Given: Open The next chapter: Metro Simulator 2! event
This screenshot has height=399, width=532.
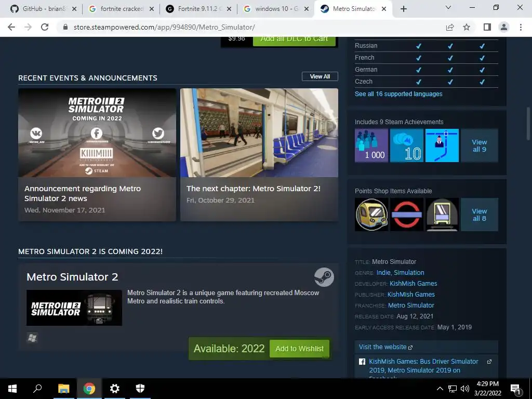Looking at the screenshot, I should [x=259, y=155].
